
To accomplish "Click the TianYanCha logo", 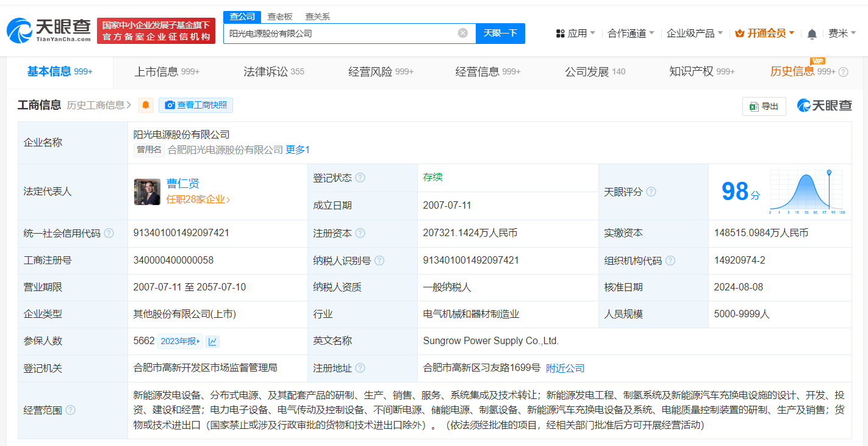I will (x=49, y=31).
